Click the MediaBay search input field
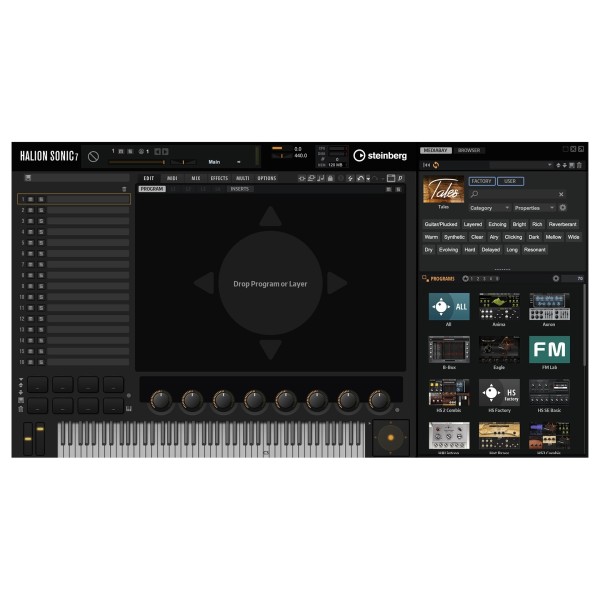Image resolution: width=600 pixels, height=600 pixels. pyautogui.click(x=517, y=194)
